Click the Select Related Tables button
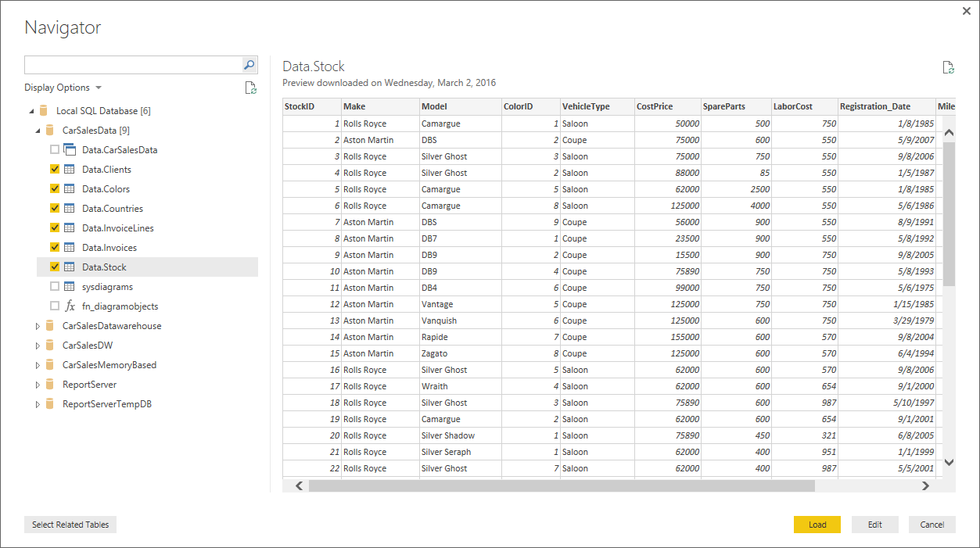The image size is (980, 548). [70, 525]
